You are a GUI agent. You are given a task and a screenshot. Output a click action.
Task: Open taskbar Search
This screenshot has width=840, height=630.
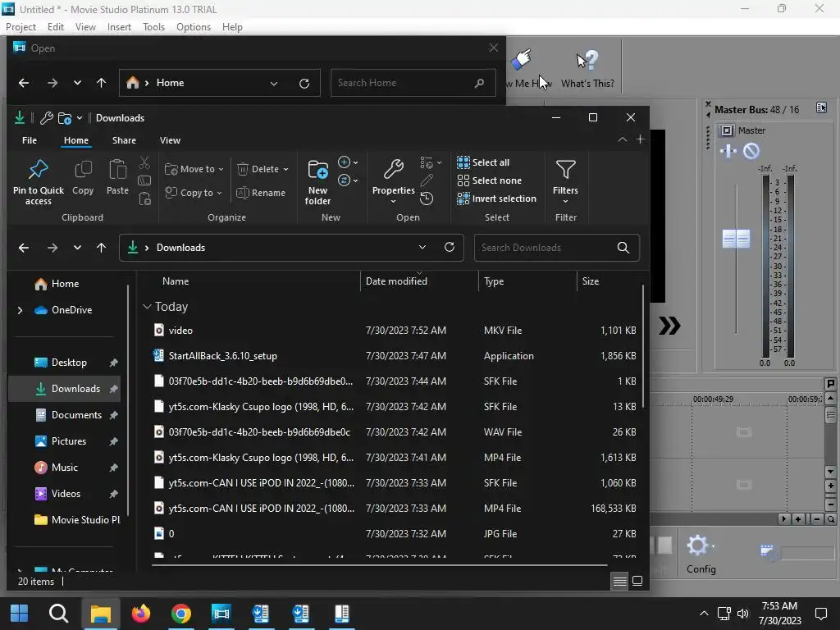click(x=58, y=614)
